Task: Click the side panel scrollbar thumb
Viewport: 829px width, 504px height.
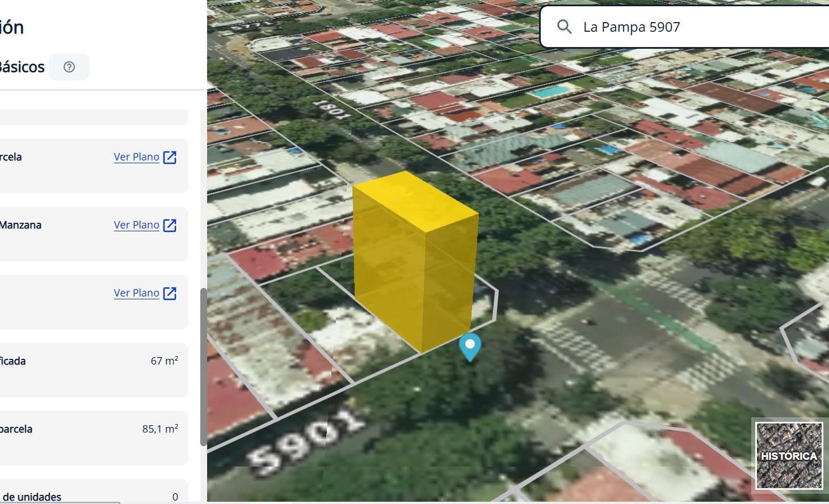Action: pyautogui.click(x=204, y=367)
